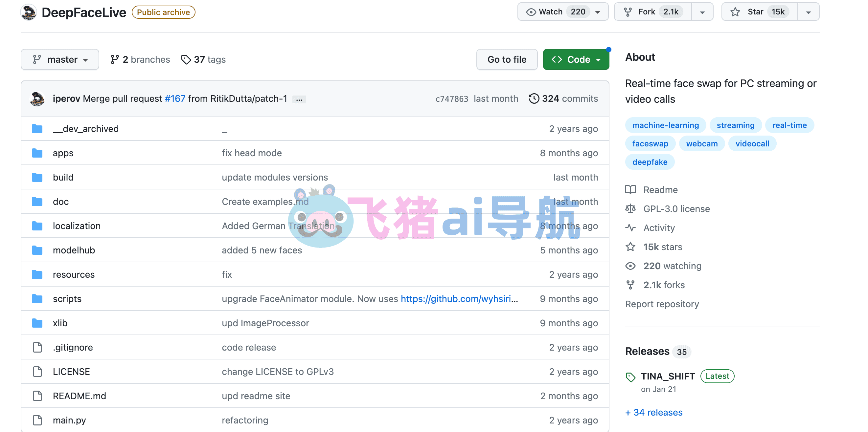This screenshot has width=868, height=432.
Task: Click the tag icon beside TINA_SHIFT release
Action: point(630,377)
